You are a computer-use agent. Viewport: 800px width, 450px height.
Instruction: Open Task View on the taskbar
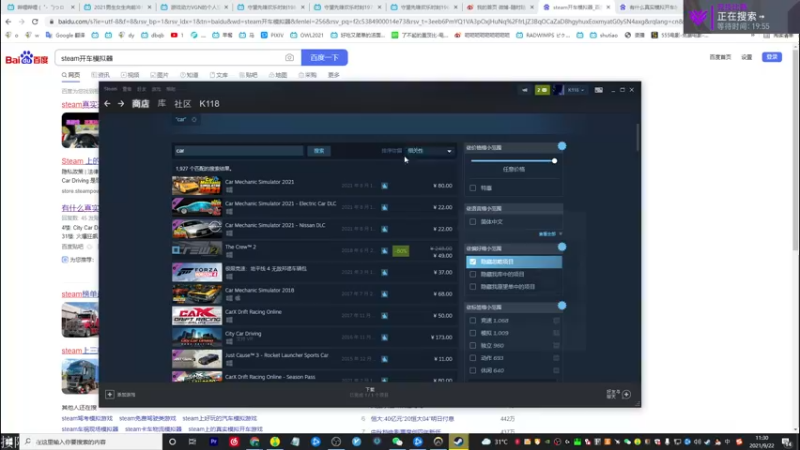192,441
